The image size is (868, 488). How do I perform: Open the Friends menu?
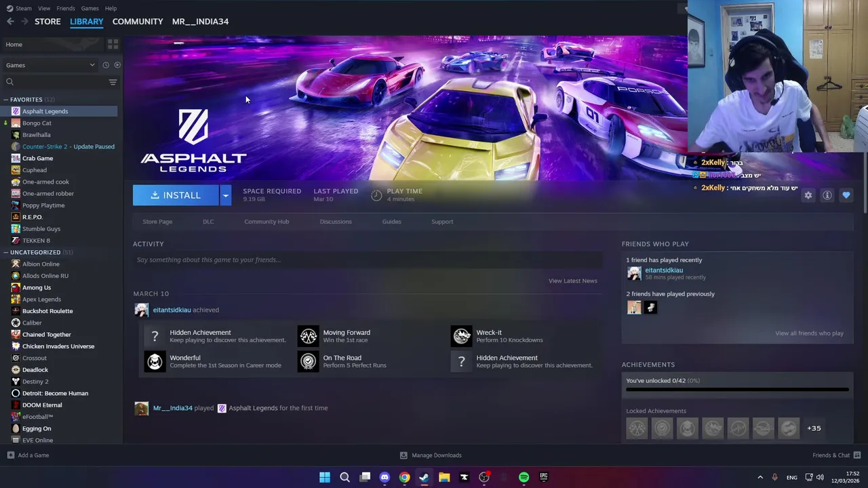point(66,8)
